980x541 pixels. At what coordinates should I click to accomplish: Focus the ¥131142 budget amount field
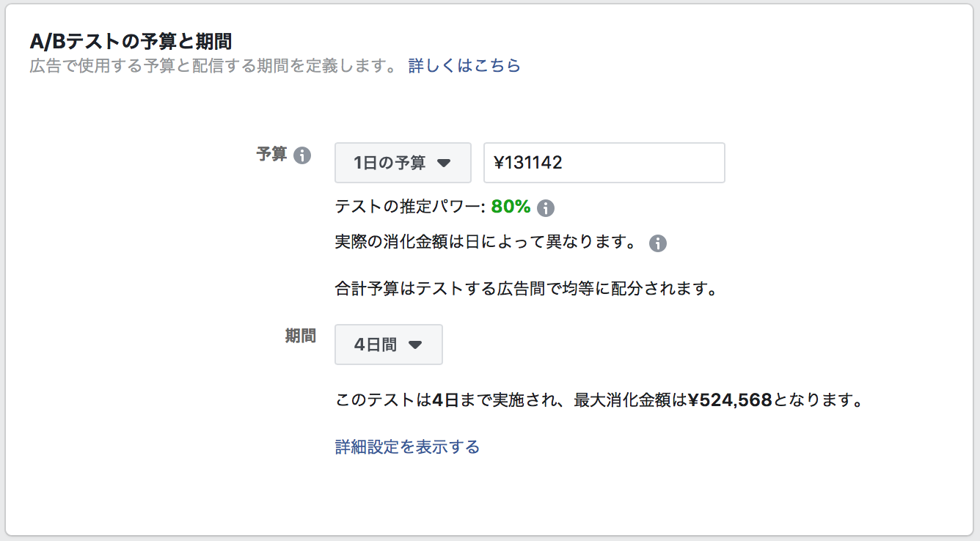point(604,163)
